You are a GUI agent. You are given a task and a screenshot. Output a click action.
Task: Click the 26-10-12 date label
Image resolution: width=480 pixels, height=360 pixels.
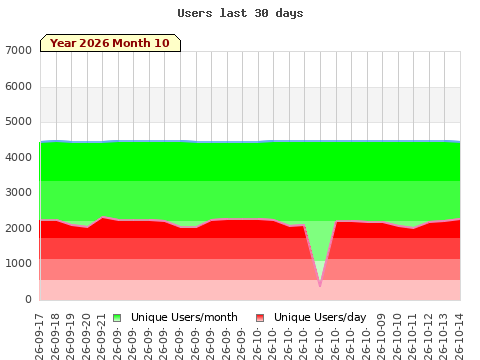coord(428,336)
